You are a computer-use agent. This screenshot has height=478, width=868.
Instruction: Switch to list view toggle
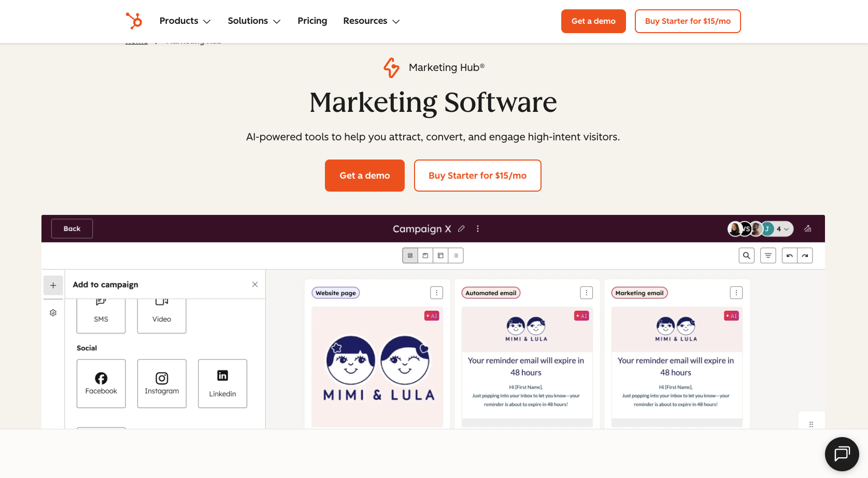pyautogui.click(x=456, y=255)
